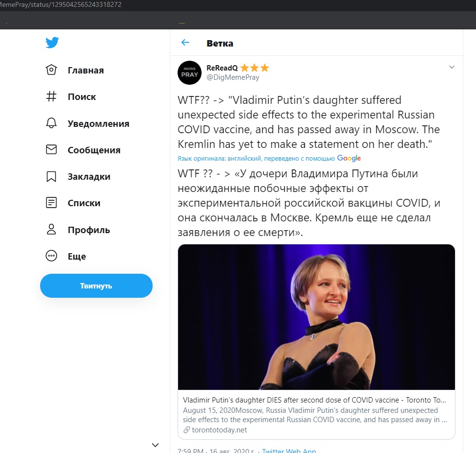This screenshot has width=476, height=453.
Task: Open the @DigMemePray handle
Action: [233, 77]
